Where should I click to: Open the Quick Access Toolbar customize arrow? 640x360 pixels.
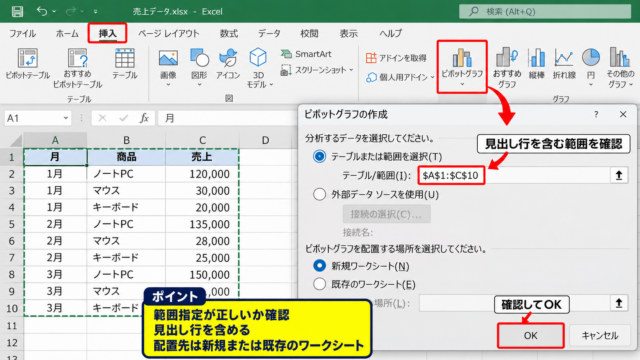[x=95, y=12]
